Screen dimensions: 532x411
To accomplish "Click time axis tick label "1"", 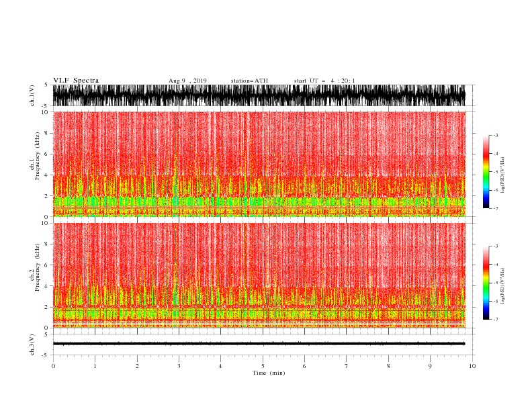I will 95,366.
